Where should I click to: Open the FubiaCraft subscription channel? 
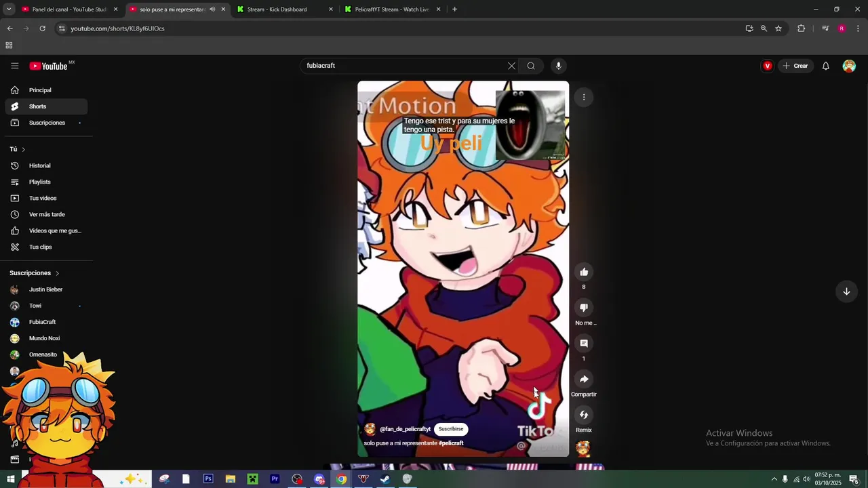[x=46, y=322]
